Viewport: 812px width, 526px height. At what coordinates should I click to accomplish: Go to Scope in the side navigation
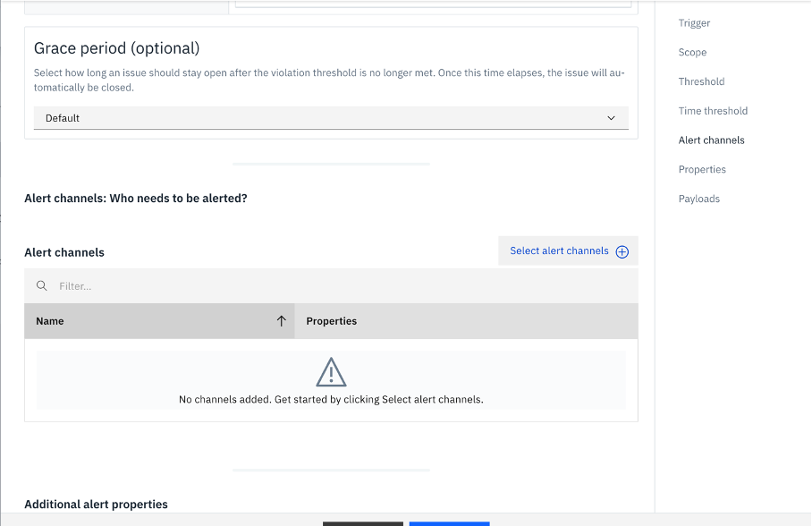[x=692, y=53]
